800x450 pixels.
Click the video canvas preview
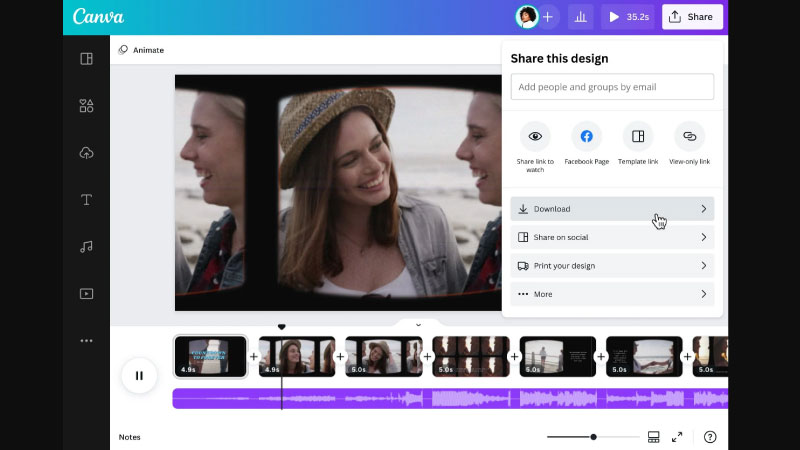tap(338, 193)
